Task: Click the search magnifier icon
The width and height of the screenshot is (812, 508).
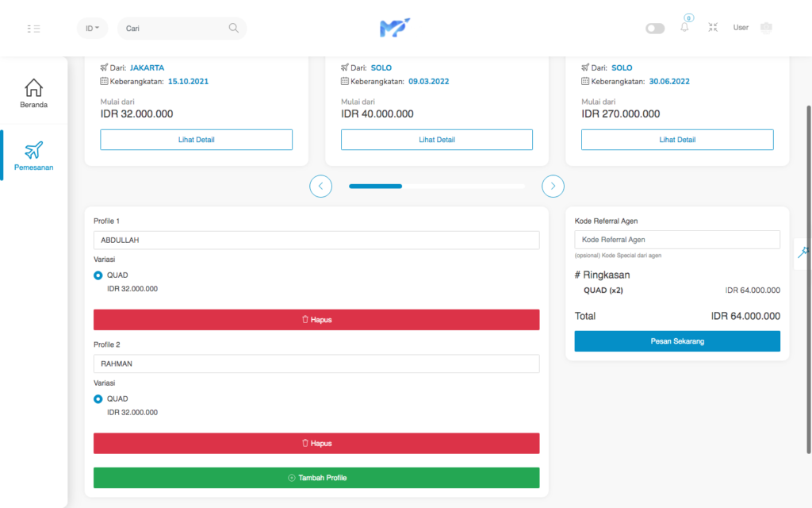Action: tap(233, 28)
